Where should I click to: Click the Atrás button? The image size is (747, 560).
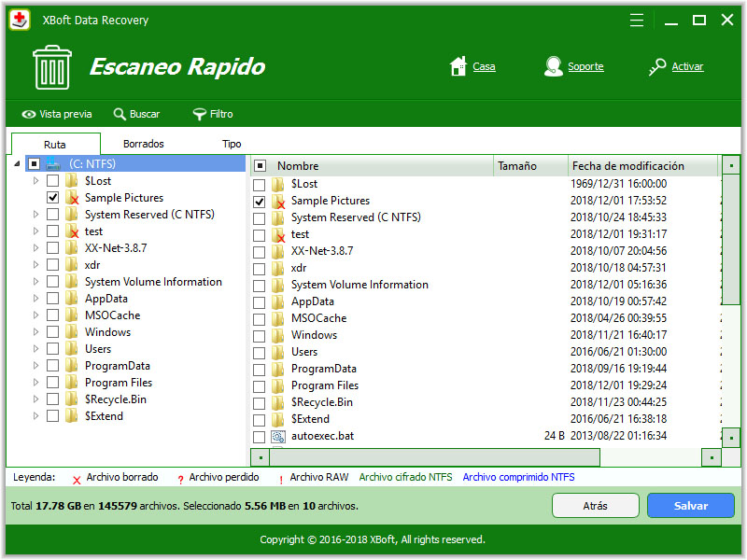595,506
